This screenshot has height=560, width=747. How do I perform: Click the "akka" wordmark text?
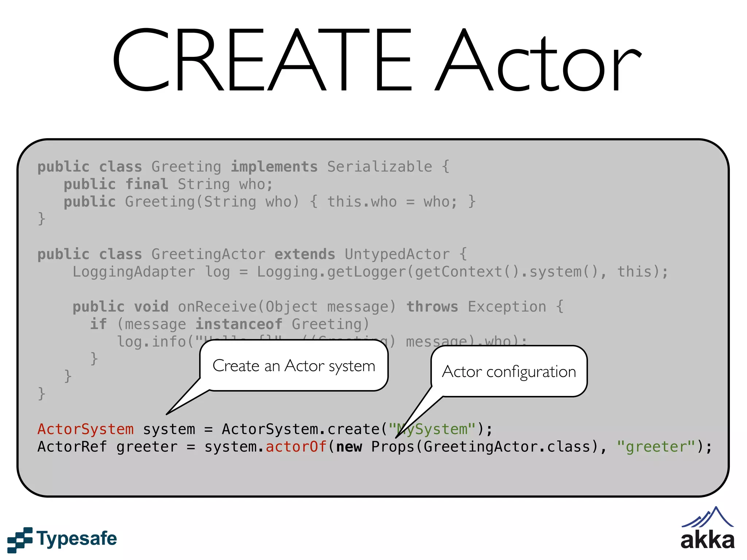coord(708,540)
